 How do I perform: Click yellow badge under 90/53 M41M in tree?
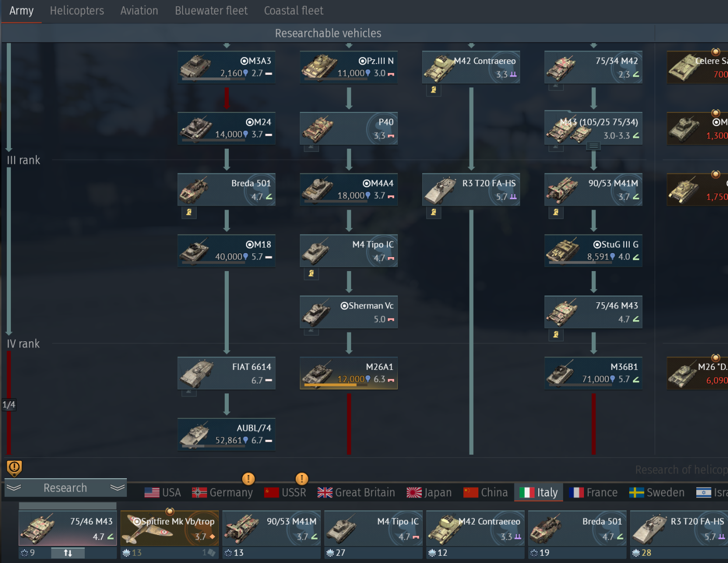click(x=556, y=212)
